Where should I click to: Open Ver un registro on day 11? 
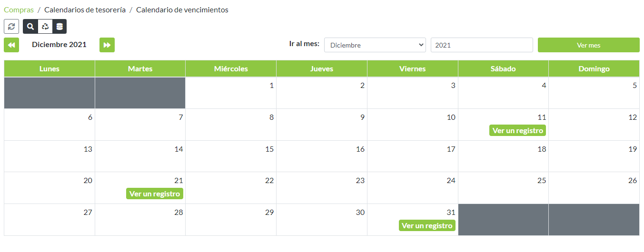click(x=517, y=130)
